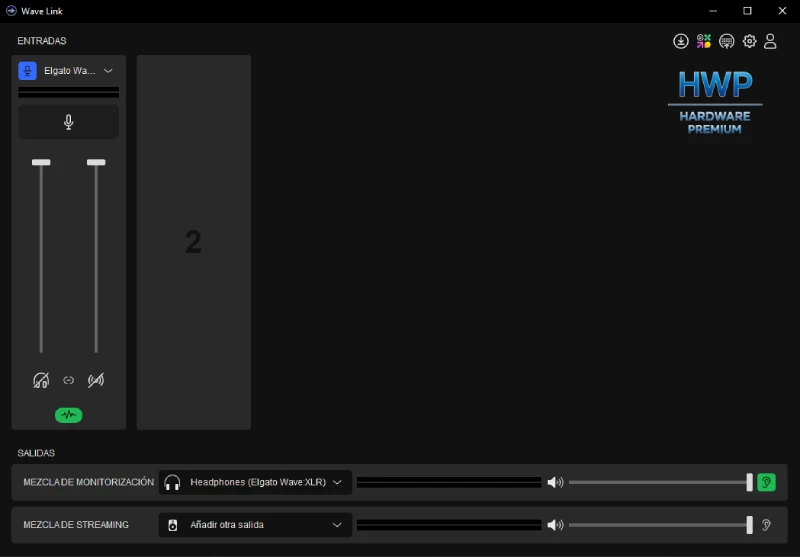The image size is (800, 557).
Task: Open the settings gear
Action: coord(749,41)
